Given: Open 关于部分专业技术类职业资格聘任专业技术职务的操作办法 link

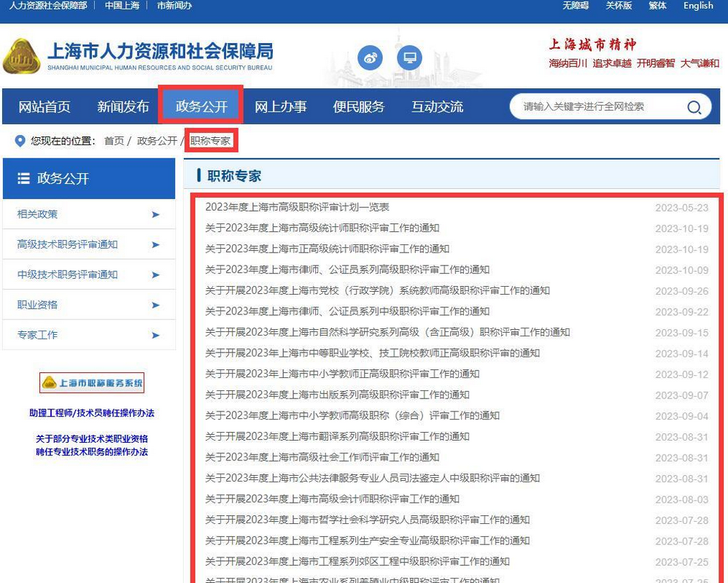Looking at the screenshot, I should point(91,445).
